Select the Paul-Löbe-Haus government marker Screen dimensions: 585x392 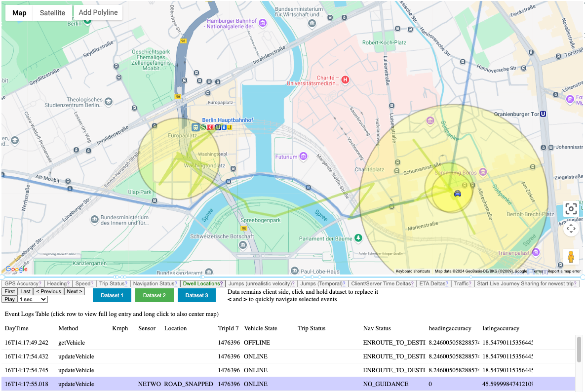(295, 271)
